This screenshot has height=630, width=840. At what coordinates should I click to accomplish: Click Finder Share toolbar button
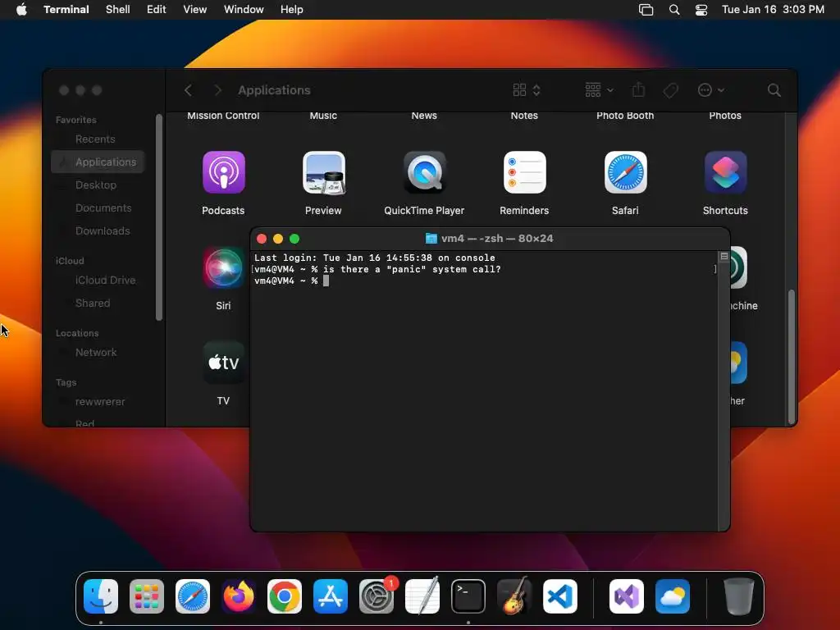pyautogui.click(x=638, y=89)
